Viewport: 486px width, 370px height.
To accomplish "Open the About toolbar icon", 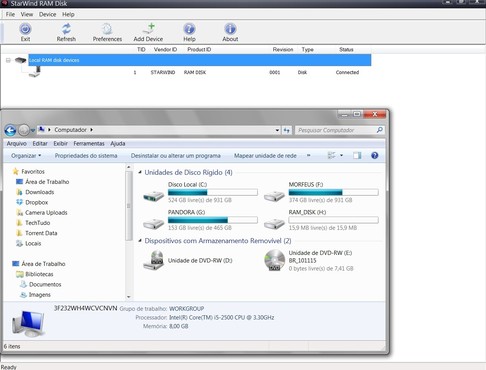I will (x=230, y=29).
